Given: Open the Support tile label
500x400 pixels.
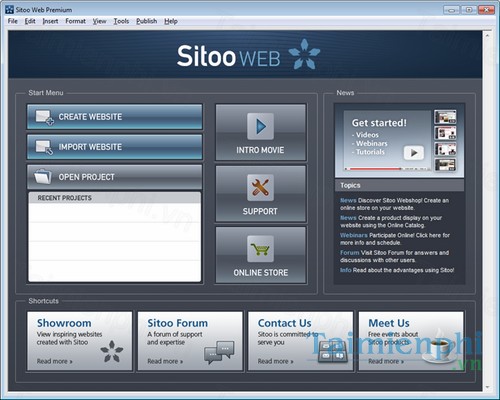Looking at the screenshot, I should (260, 212).
